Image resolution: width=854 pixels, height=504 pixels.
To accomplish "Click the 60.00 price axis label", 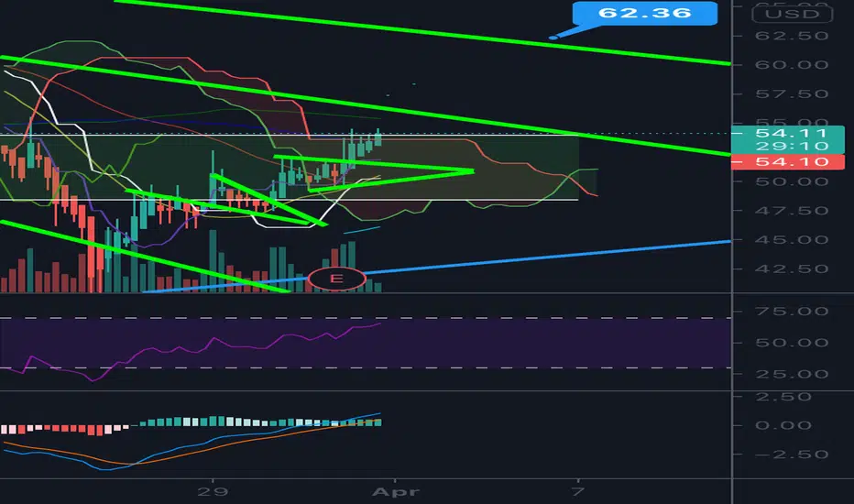I will coord(792,65).
